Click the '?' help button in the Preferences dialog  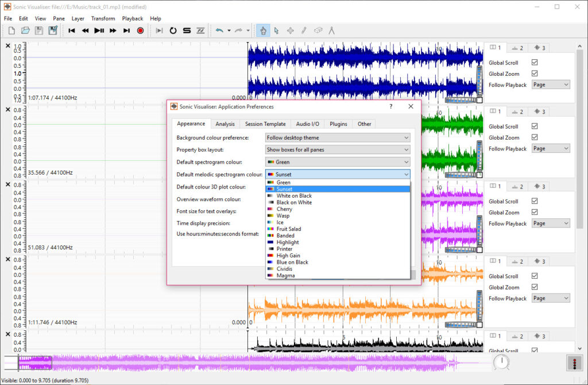[390, 106]
